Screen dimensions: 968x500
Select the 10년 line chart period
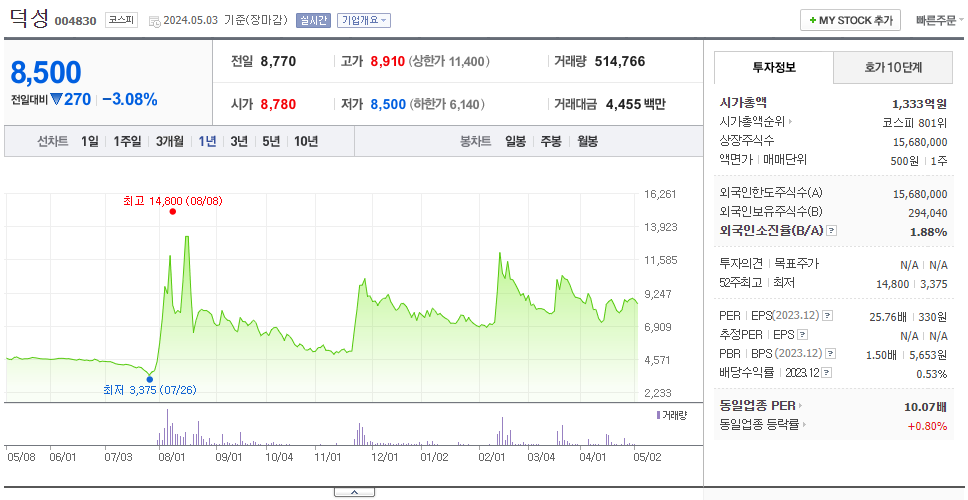(x=306, y=141)
